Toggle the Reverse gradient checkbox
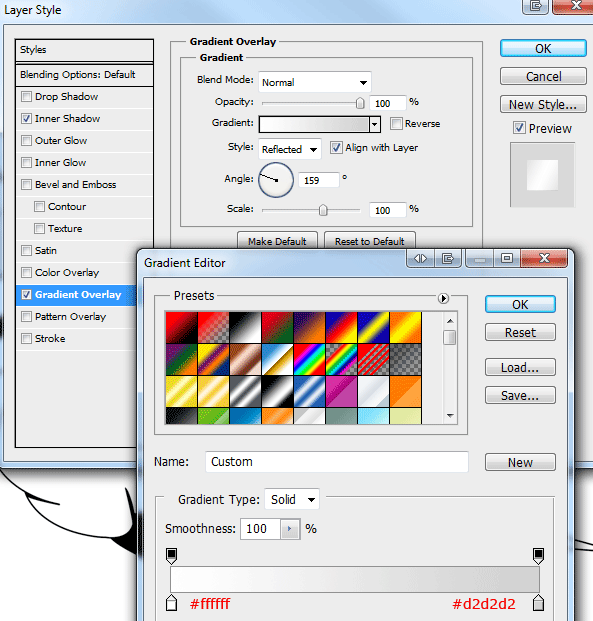 [396, 124]
